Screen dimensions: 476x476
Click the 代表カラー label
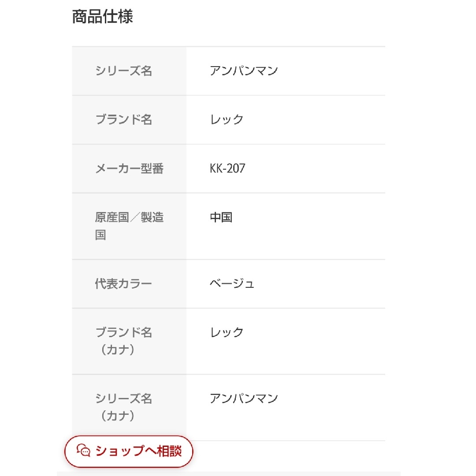pyautogui.click(x=123, y=284)
